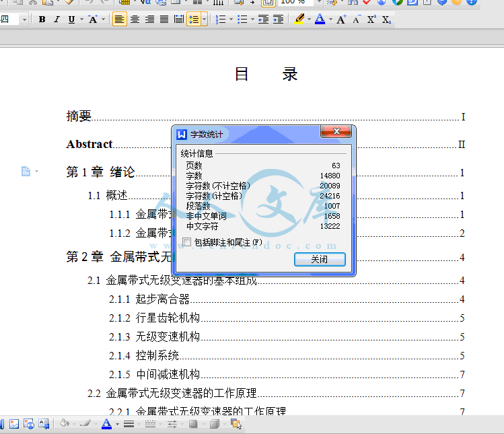Open the highlight color dropdown
This screenshot has width=504, height=434.
[x=310, y=20]
